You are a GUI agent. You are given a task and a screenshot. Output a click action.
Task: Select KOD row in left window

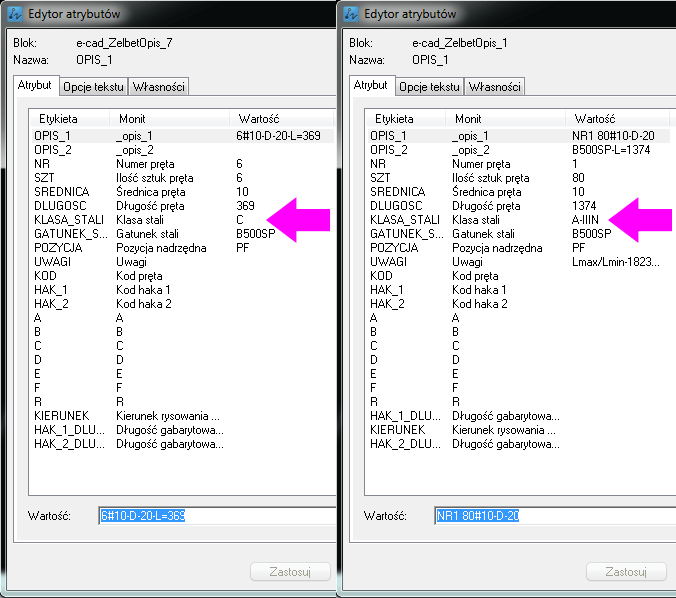pos(182,276)
